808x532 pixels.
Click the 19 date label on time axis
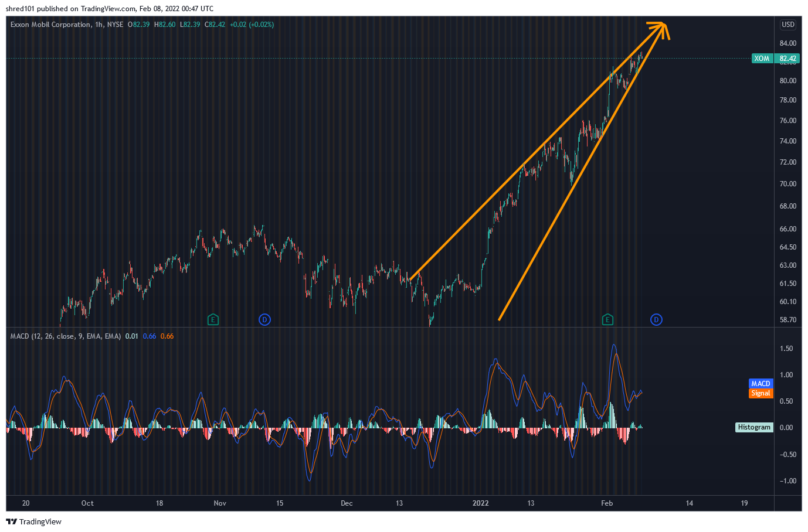click(744, 503)
